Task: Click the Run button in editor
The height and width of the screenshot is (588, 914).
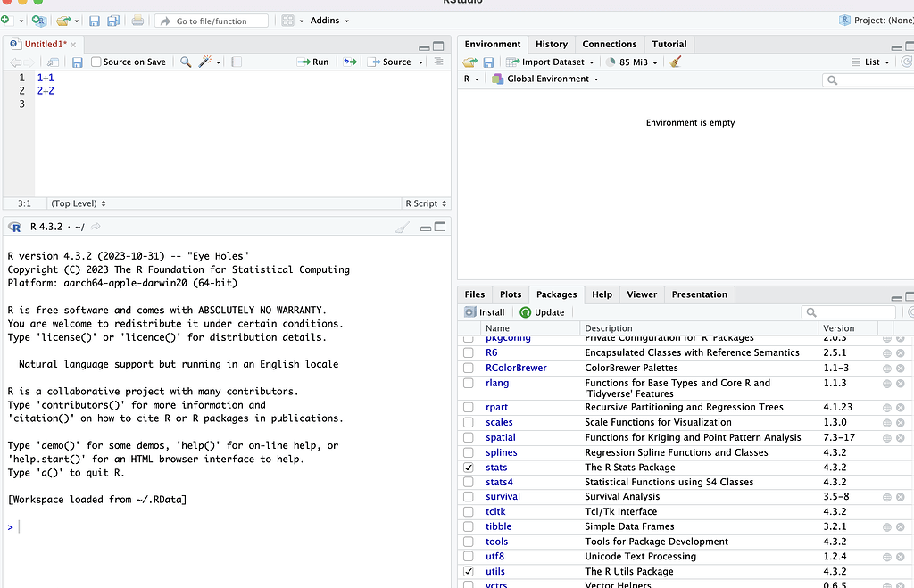Action: point(313,62)
